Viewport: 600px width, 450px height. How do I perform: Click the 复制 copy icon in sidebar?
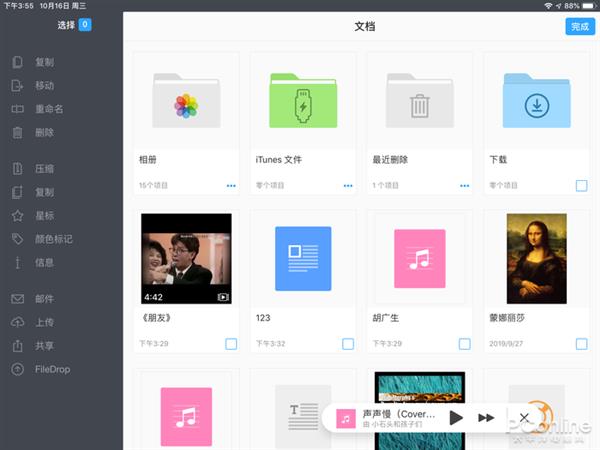click(x=17, y=62)
